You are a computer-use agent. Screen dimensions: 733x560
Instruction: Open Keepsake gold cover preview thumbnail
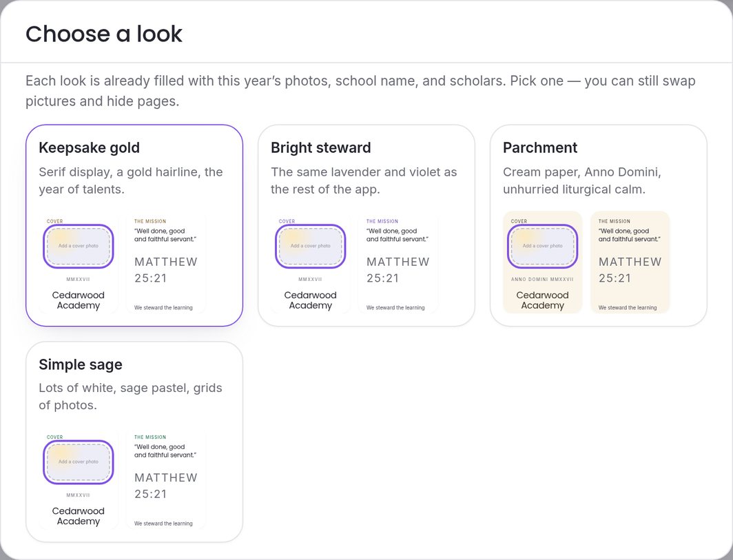tap(79, 262)
